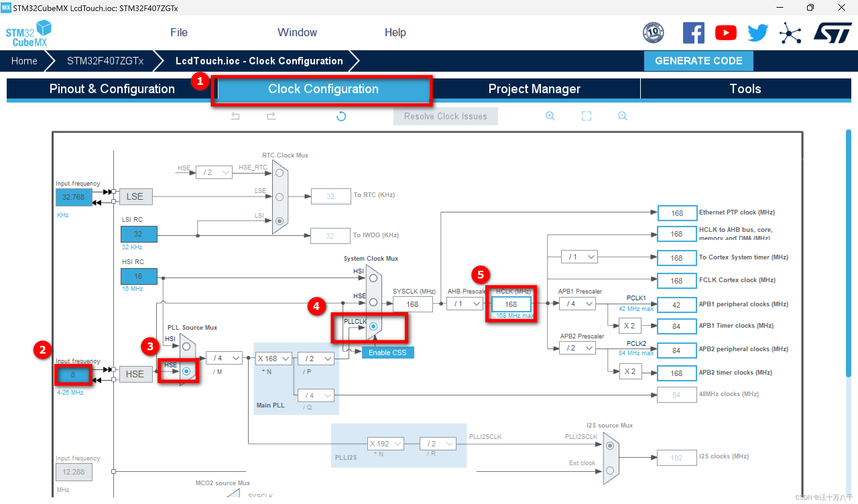858x504 pixels.
Task: Open the PLL /P divider dropdown
Action: [x=316, y=359]
